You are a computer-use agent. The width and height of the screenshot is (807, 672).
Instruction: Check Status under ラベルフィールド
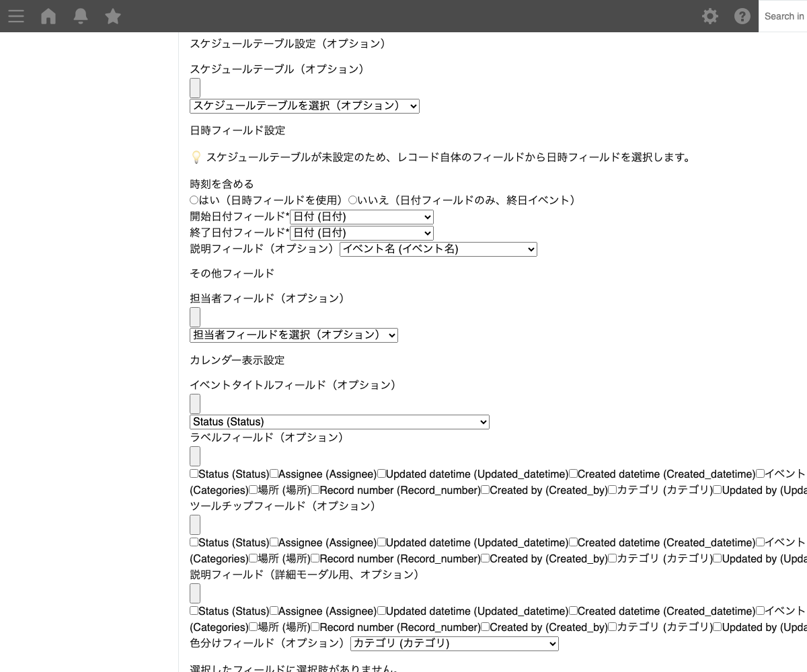point(194,474)
